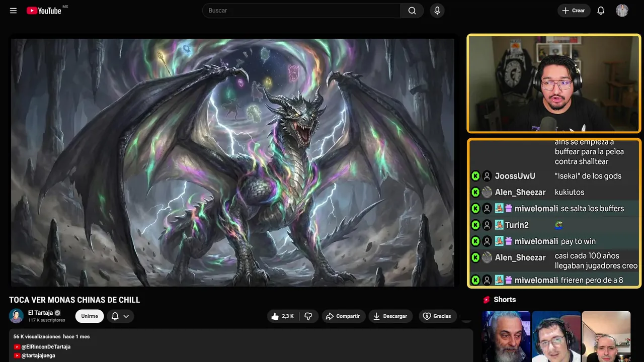Click the Unirme join button
The height and width of the screenshot is (362, 644).
[x=90, y=316]
